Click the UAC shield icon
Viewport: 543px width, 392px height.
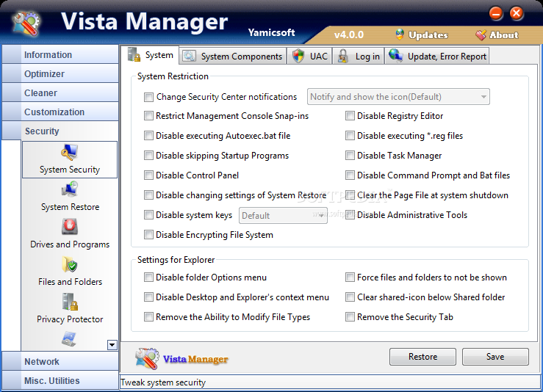tap(298, 56)
